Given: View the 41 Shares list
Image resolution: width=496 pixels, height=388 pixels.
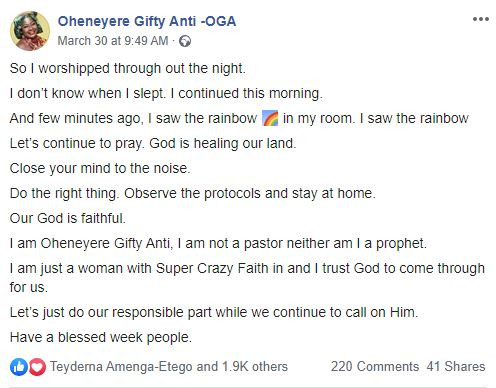Looking at the screenshot, I should click(456, 366).
